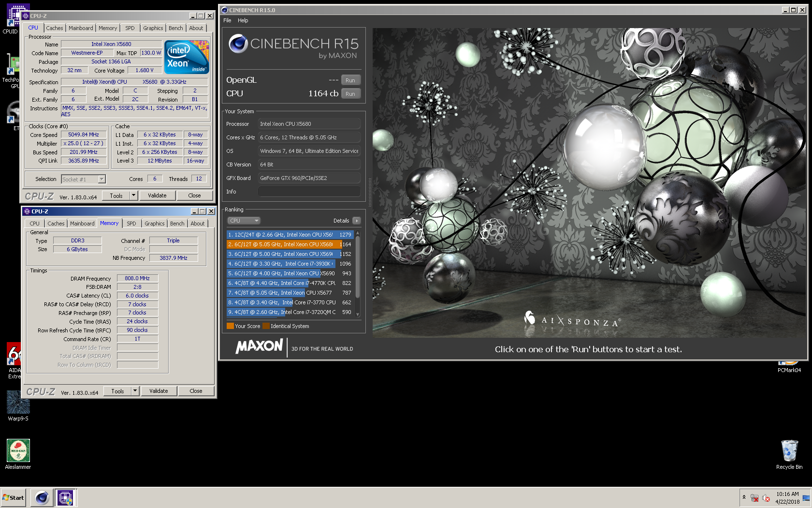Screen dimensions: 812x508
Task: Click Close in lower CPU-Z window
Action: tap(196, 391)
